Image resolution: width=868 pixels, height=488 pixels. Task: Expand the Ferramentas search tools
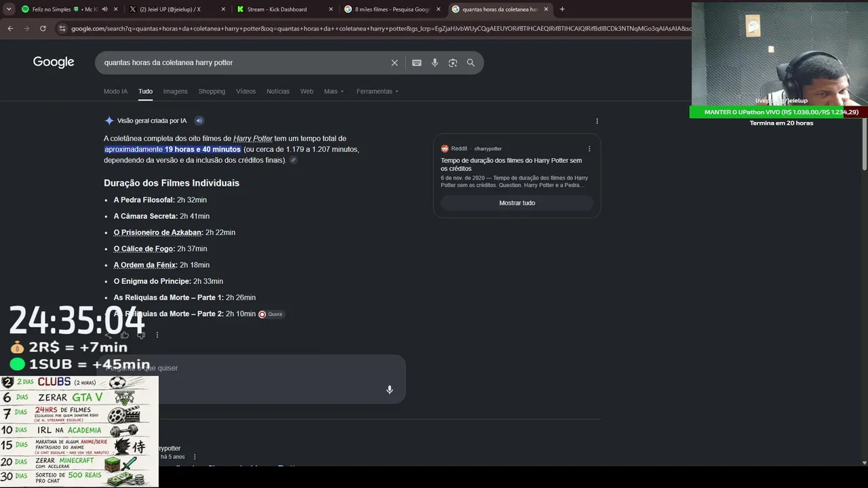pyautogui.click(x=377, y=91)
